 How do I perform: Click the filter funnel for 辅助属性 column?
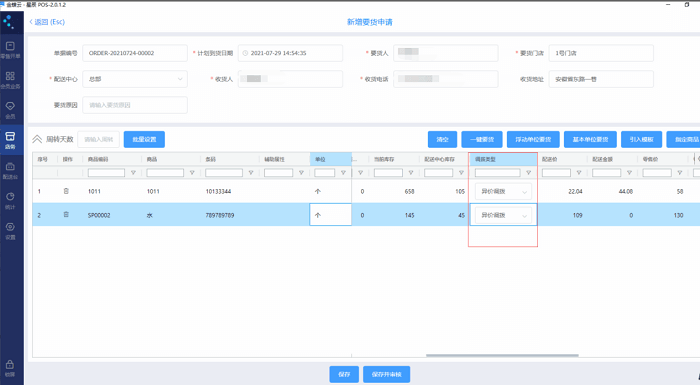[x=301, y=172]
